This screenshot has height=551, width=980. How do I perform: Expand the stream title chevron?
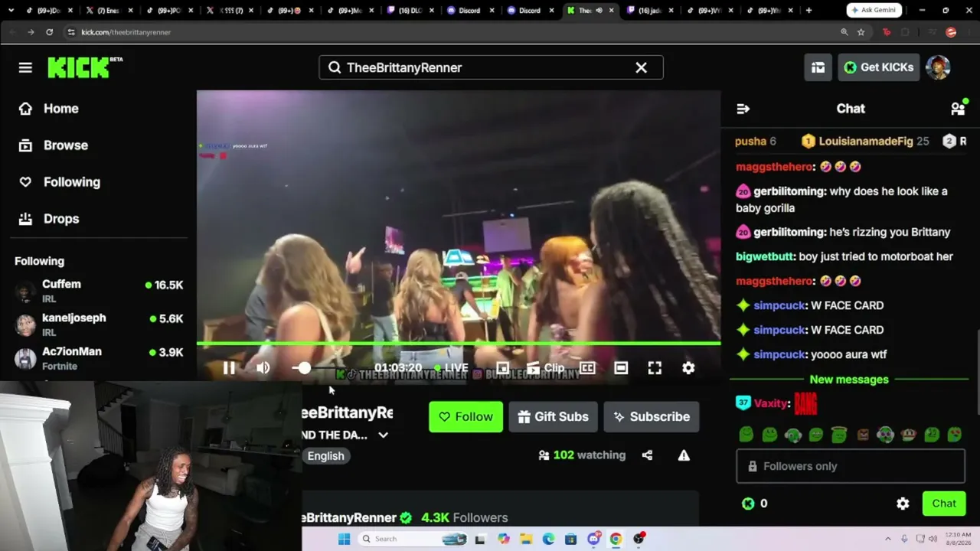click(383, 435)
